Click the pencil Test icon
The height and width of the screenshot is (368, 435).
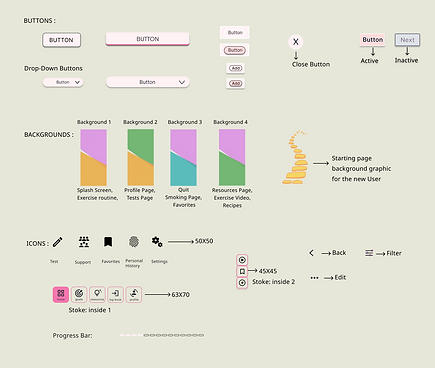coord(58,242)
